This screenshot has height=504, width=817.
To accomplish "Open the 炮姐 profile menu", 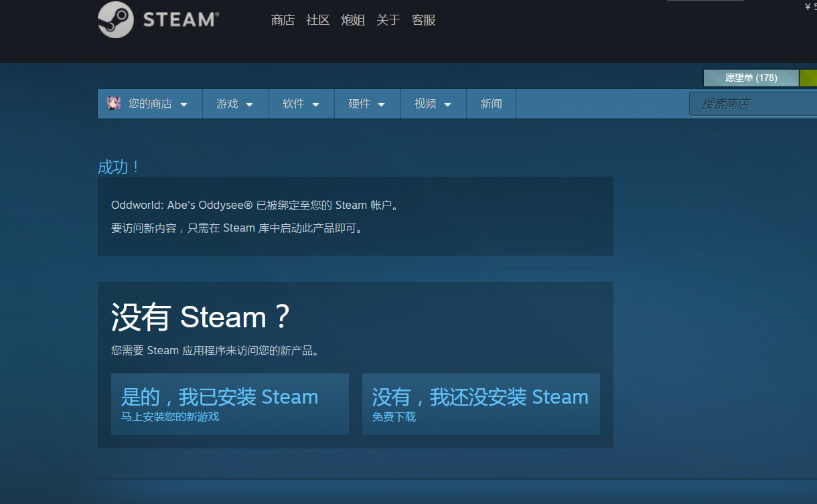I will tap(353, 20).
